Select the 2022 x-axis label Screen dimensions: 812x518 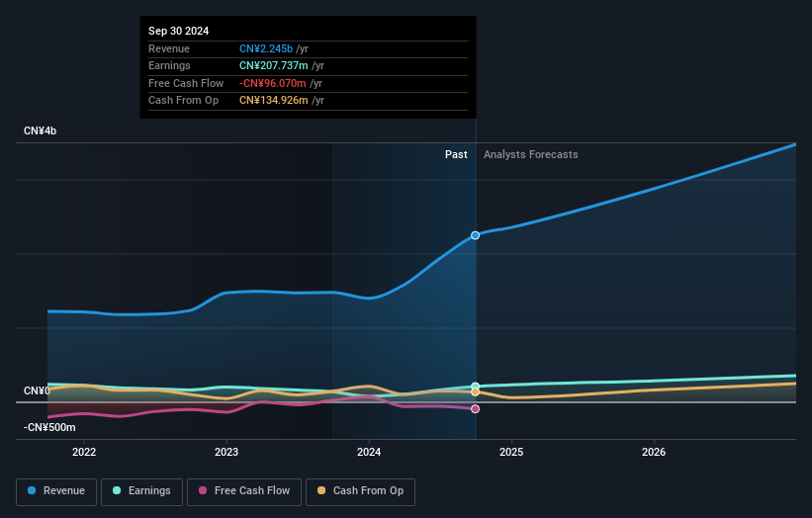pos(84,452)
